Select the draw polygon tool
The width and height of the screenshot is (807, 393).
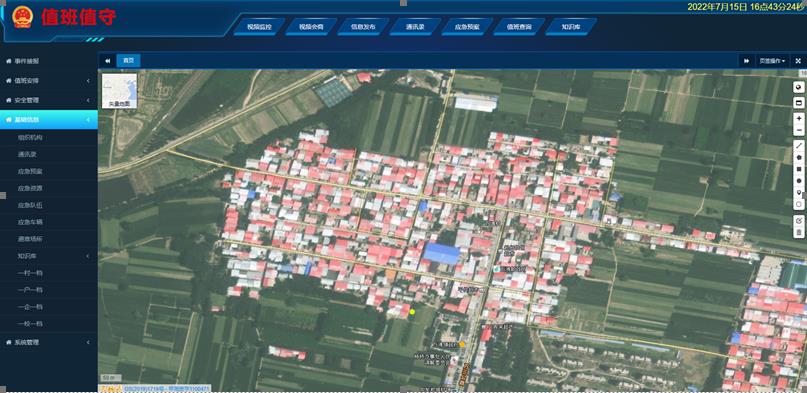click(x=798, y=157)
